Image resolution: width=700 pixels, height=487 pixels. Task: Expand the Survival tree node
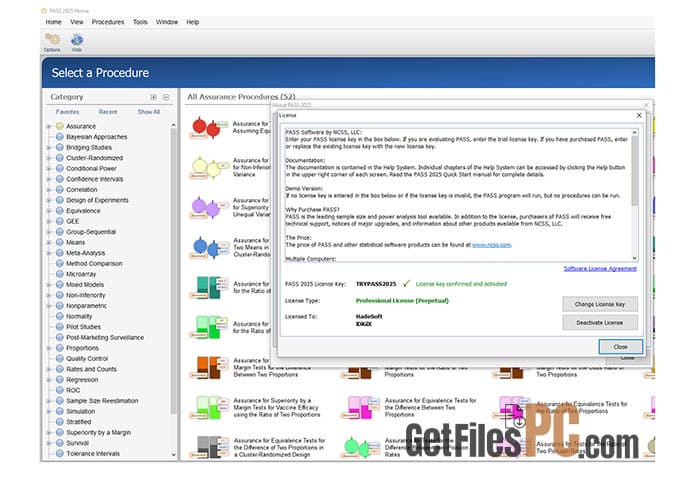point(49,443)
